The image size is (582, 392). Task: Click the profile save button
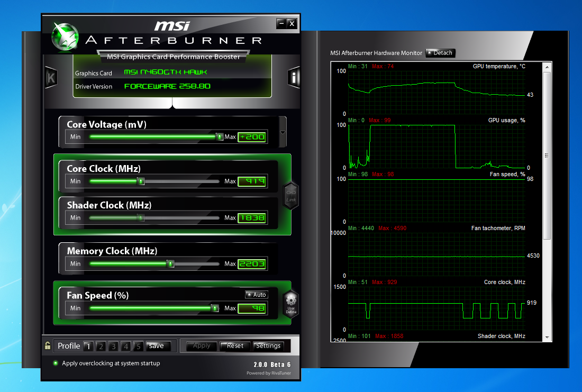pos(159,345)
